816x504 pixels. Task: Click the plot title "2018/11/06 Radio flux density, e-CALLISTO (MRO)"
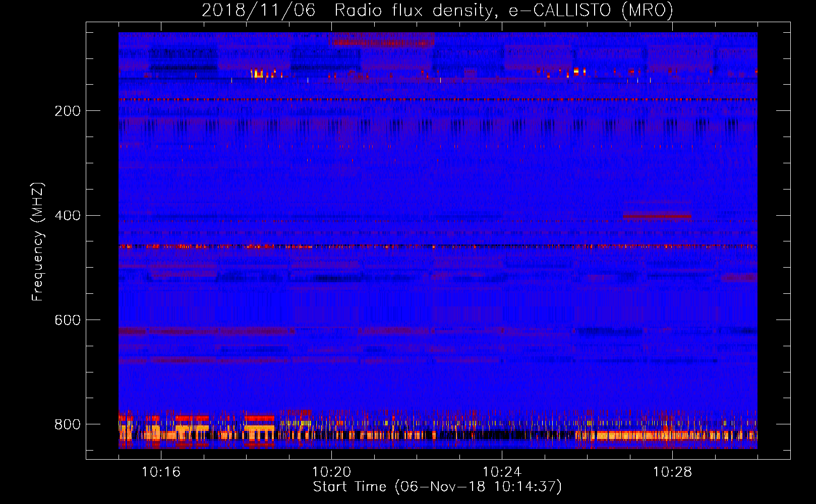pyautogui.click(x=437, y=10)
